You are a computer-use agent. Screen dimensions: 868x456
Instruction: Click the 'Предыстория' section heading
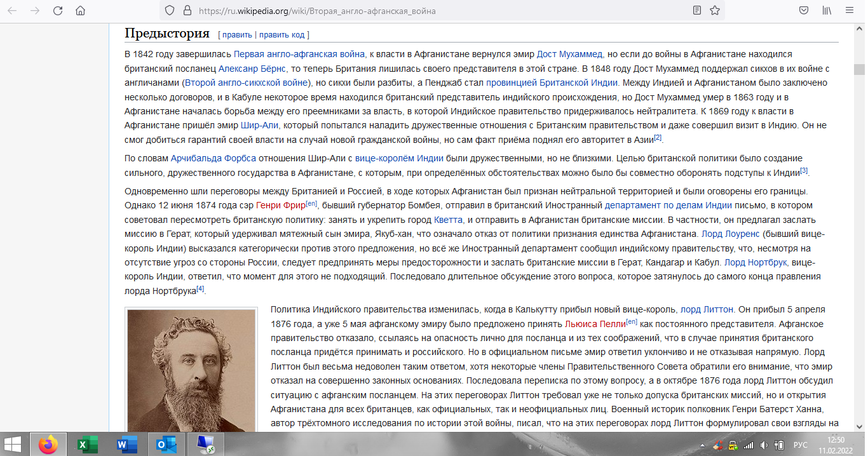(x=167, y=33)
